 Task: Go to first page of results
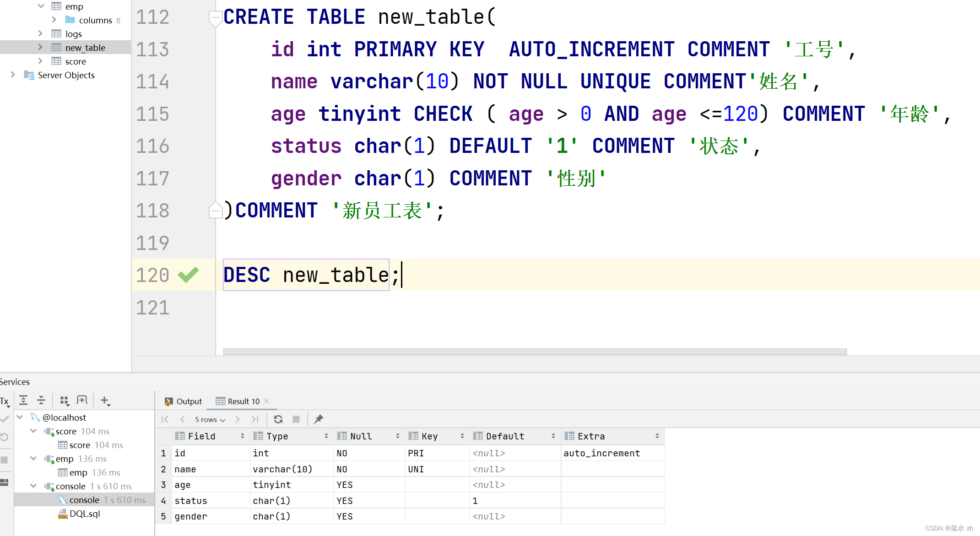pyautogui.click(x=165, y=419)
